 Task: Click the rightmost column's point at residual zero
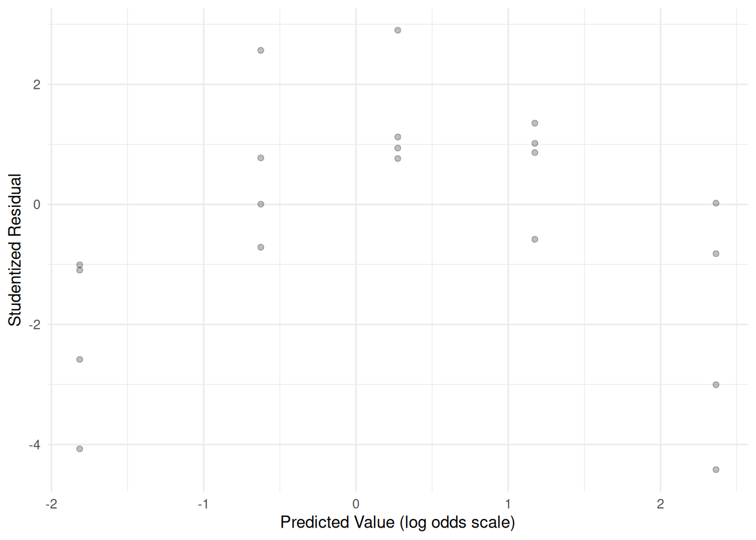click(x=715, y=203)
